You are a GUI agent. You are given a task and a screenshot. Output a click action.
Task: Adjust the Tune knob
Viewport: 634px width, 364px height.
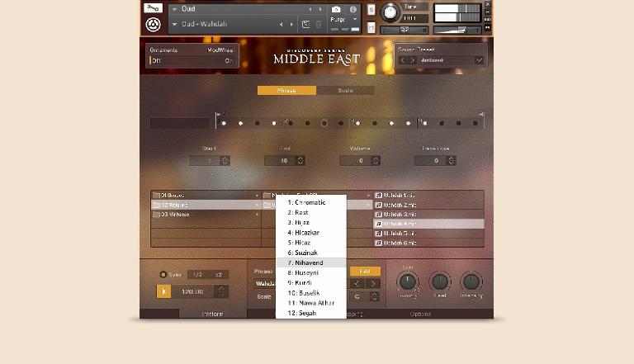click(x=390, y=12)
